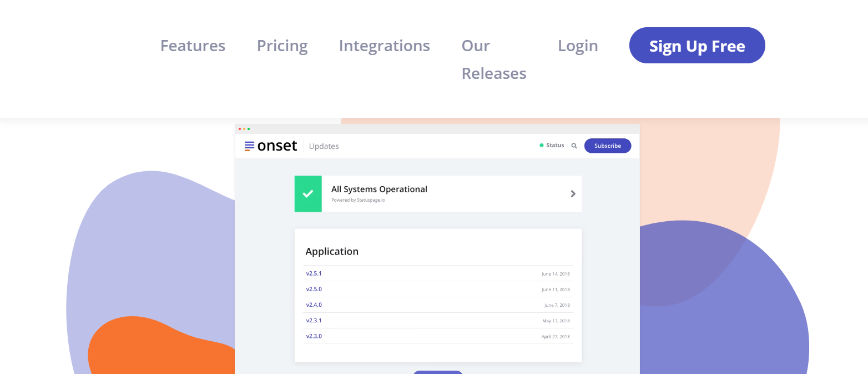The width and height of the screenshot is (868, 374).
Task: Click the June 14, 2018 date
Action: coord(556,274)
